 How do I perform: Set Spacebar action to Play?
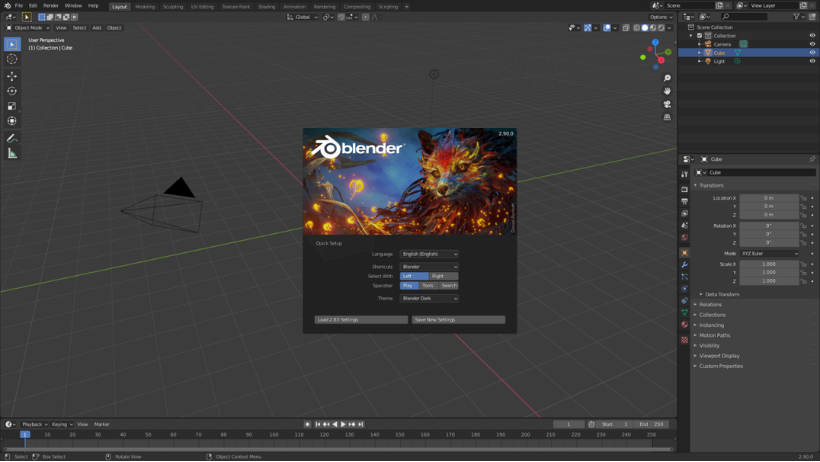[409, 286]
